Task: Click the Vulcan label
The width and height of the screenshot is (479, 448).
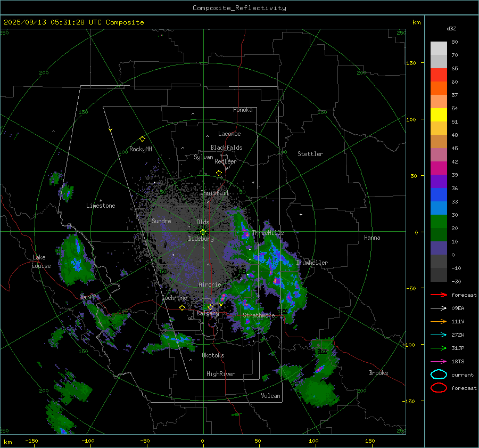Action: [x=270, y=396]
